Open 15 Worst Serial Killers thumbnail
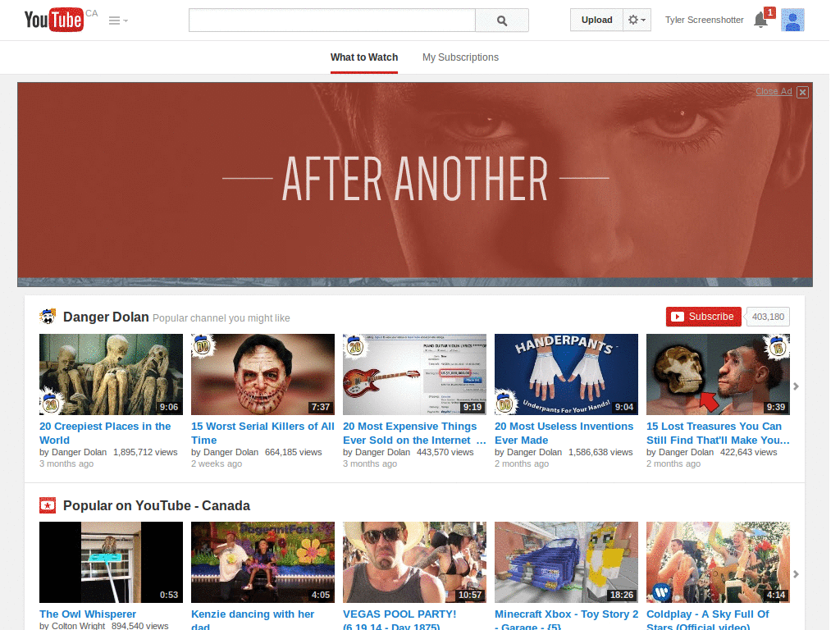840x630 pixels. 262,374
